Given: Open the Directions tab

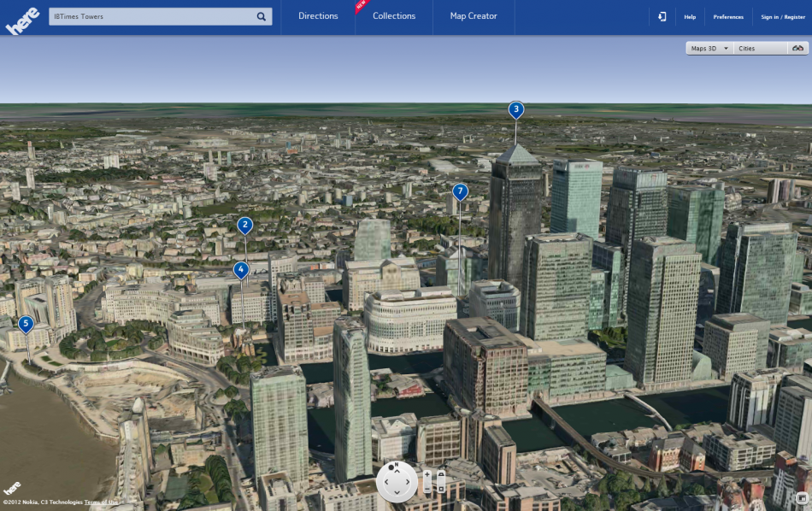Looking at the screenshot, I should [x=318, y=16].
